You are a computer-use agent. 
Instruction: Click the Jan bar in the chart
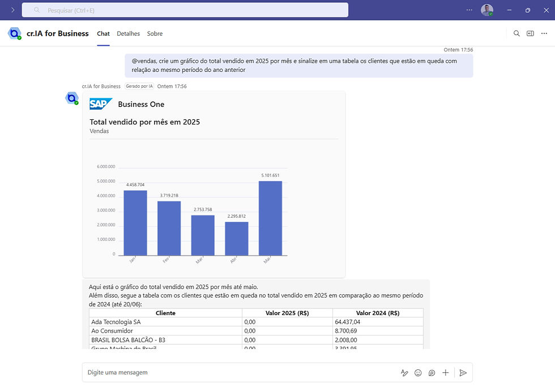coord(135,223)
